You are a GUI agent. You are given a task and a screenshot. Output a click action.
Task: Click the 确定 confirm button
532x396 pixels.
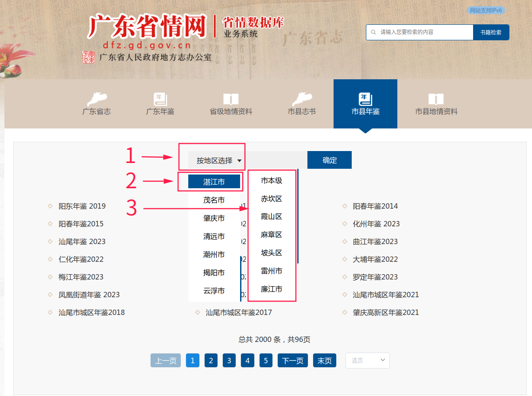(329, 159)
